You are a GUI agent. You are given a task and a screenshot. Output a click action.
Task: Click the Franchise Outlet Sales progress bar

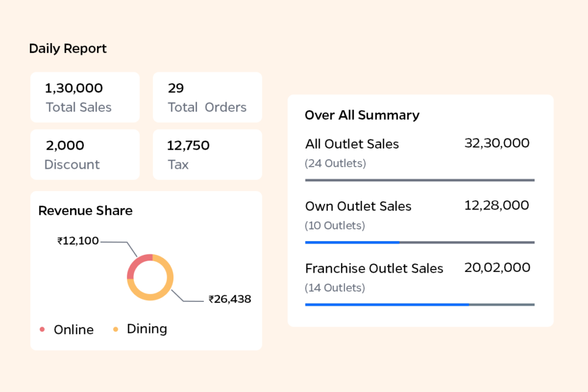pyautogui.click(x=419, y=304)
